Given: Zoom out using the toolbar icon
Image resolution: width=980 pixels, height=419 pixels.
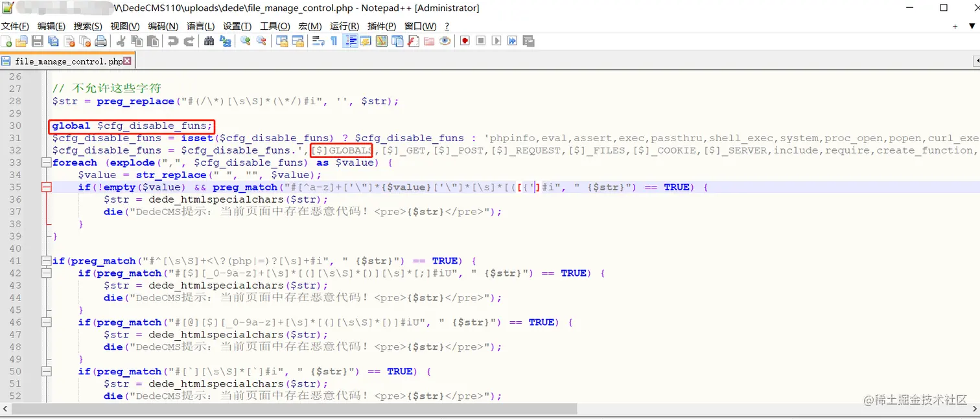Looking at the screenshot, I should (261, 41).
